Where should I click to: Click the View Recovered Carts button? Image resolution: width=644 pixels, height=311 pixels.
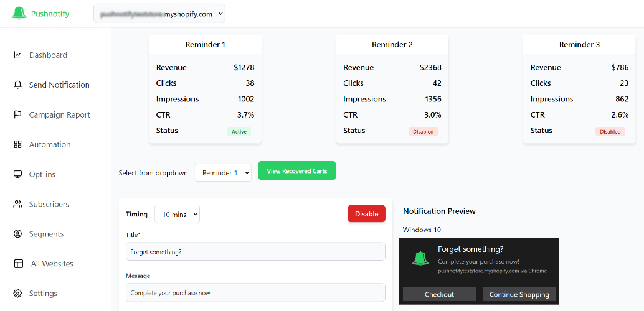(297, 170)
